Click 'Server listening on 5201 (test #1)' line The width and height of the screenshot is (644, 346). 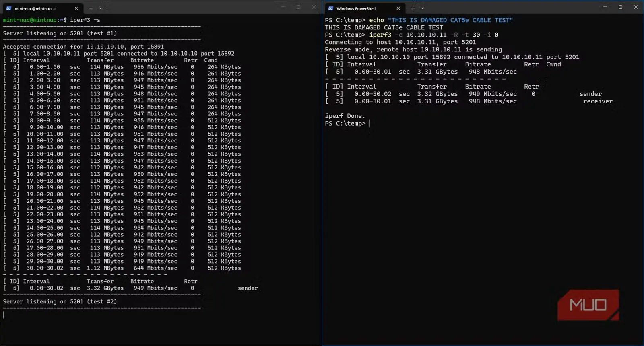point(60,33)
